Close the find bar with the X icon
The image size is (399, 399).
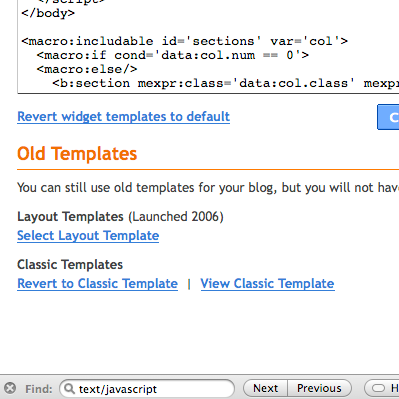10,388
